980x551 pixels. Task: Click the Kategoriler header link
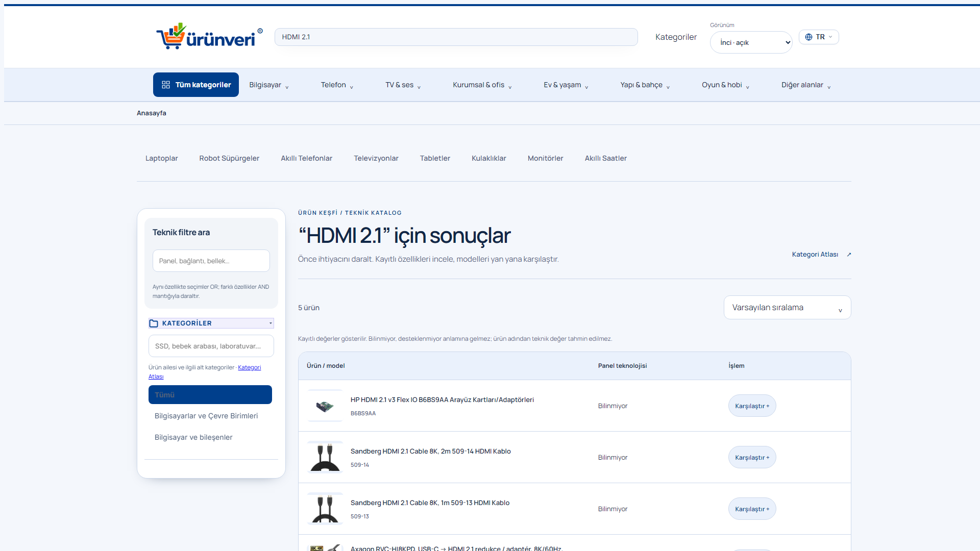click(x=676, y=37)
